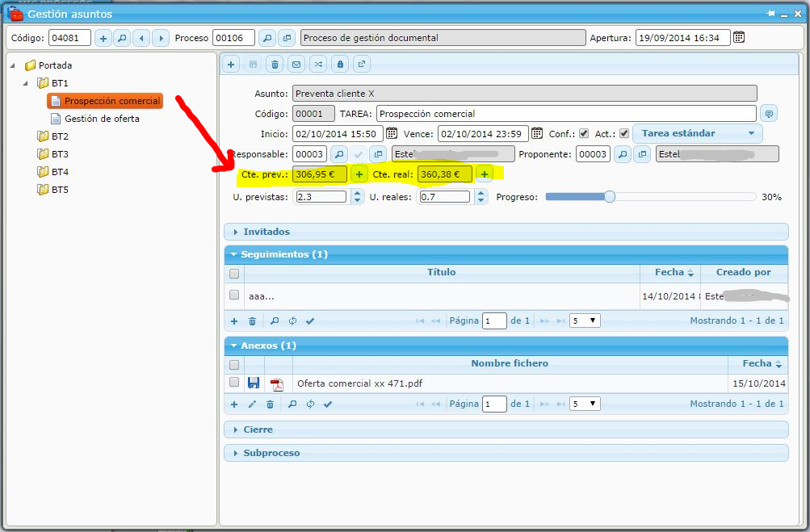The width and height of the screenshot is (810, 532).
Task: Add new task via toolbar plus icon
Action: click(231, 65)
